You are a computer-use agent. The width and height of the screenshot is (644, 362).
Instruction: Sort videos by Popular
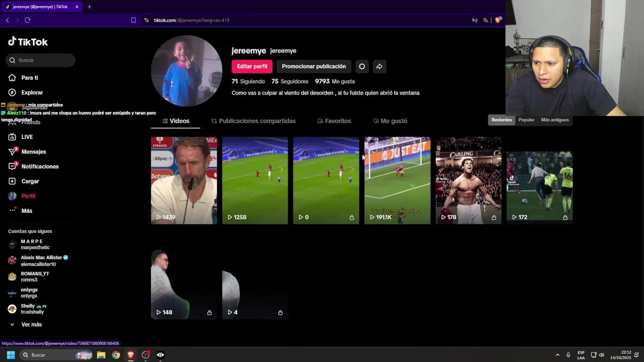point(526,120)
